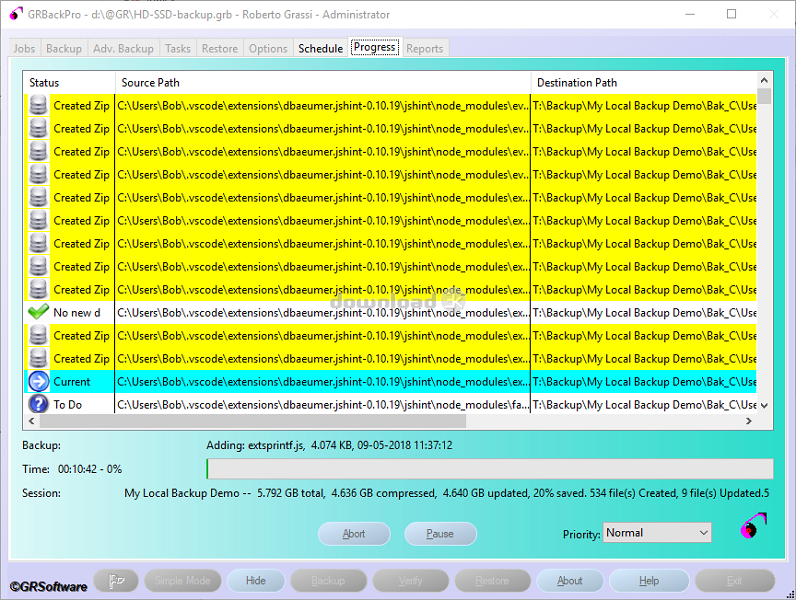Click the 'Session:' label
This screenshot has width=796, height=600.
coord(41,493)
